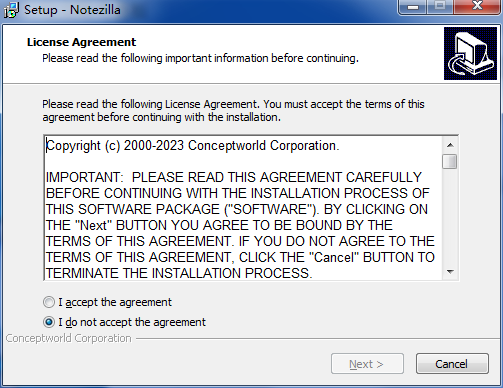Click the setup icon in title bar

coord(11,10)
